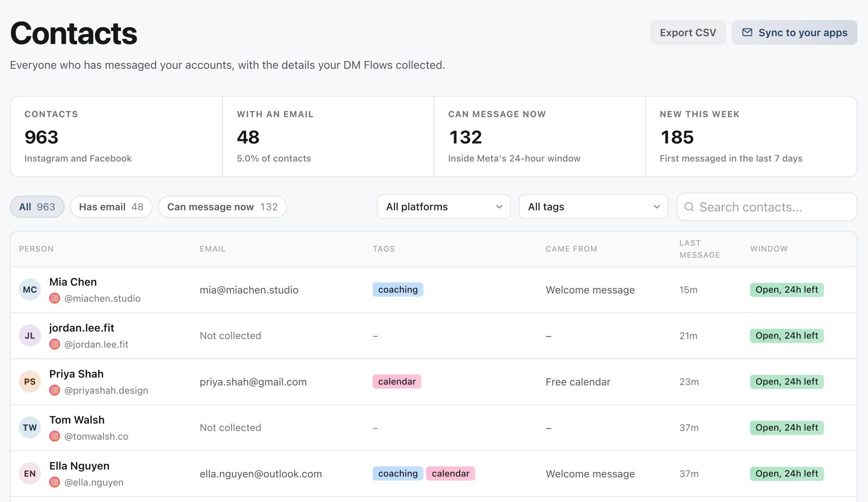Click Instagram icon beside @ella.nguyen
The height and width of the screenshot is (502, 868).
click(55, 482)
